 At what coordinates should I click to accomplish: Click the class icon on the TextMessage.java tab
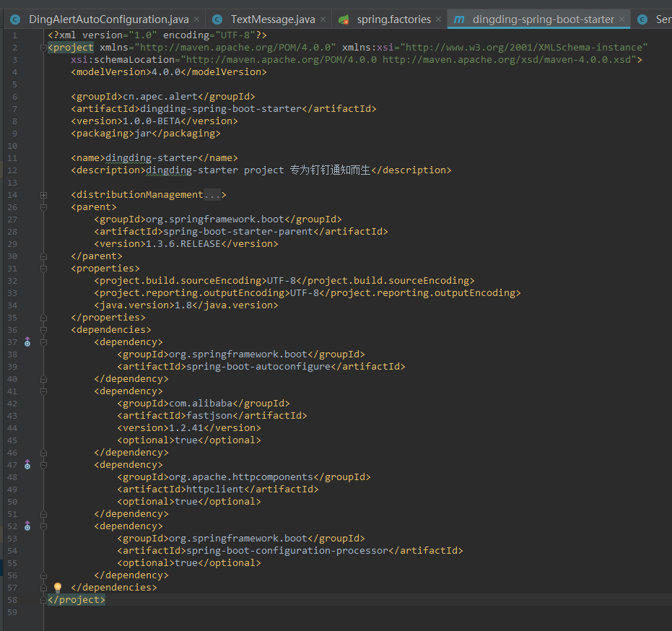click(217, 19)
